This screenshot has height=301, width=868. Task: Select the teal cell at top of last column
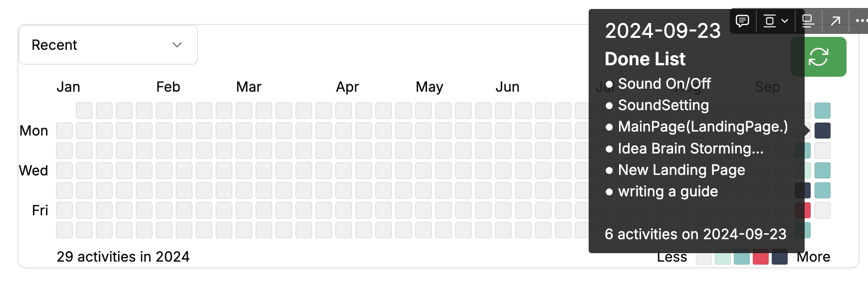(x=823, y=111)
